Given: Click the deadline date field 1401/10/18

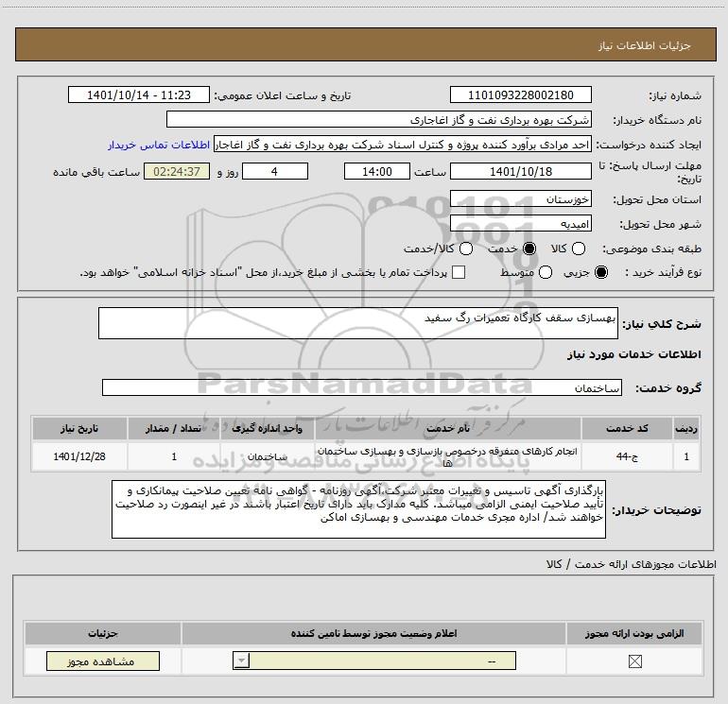Looking at the screenshot, I should [x=520, y=171].
